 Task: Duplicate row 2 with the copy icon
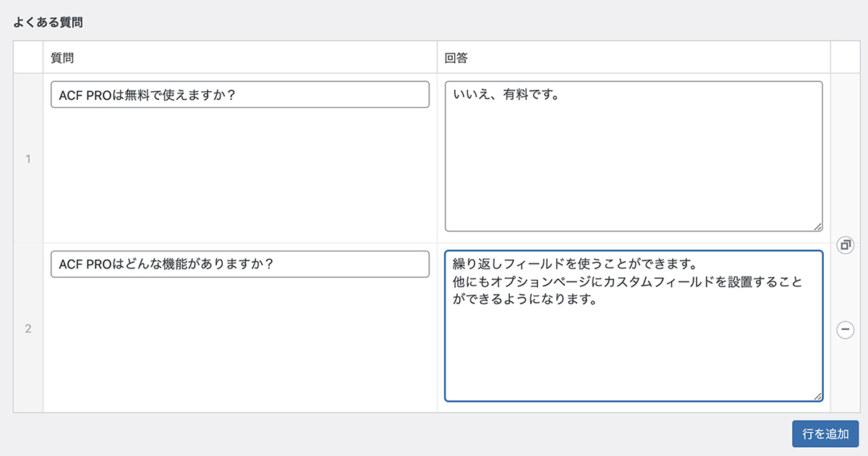click(x=845, y=245)
